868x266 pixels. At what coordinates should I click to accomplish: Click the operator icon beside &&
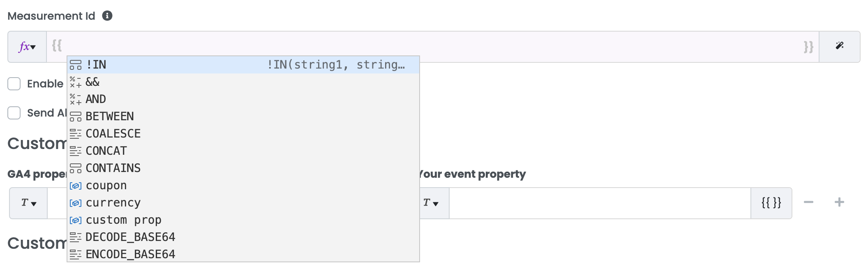76,82
